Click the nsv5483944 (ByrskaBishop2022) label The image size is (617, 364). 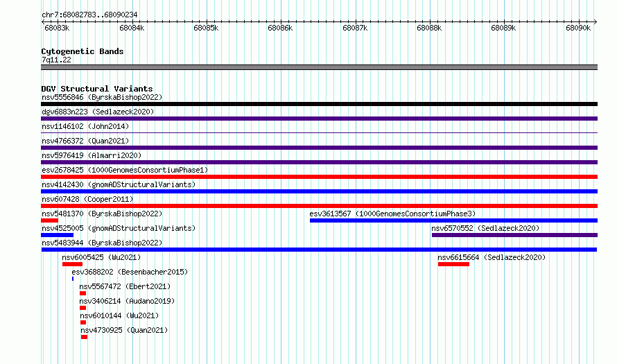pyautogui.click(x=102, y=243)
